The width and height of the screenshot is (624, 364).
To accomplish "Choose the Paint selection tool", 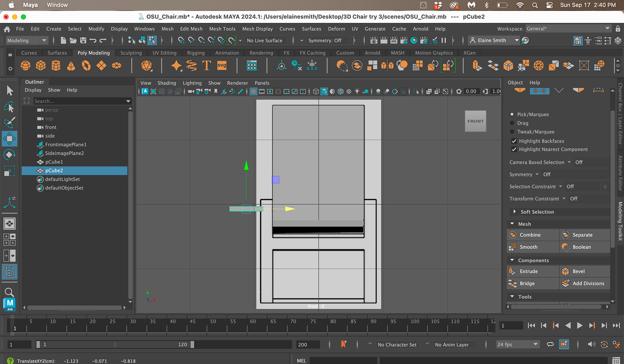I will click(x=9, y=123).
